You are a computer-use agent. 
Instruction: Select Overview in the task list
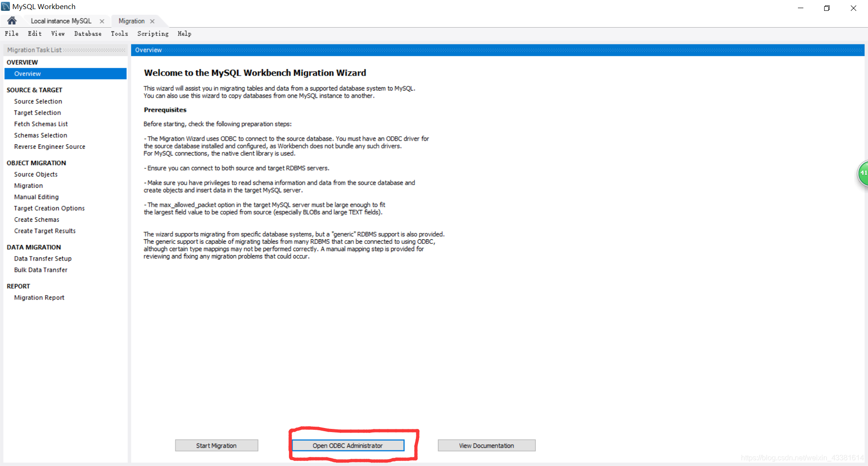click(x=66, y=74)
